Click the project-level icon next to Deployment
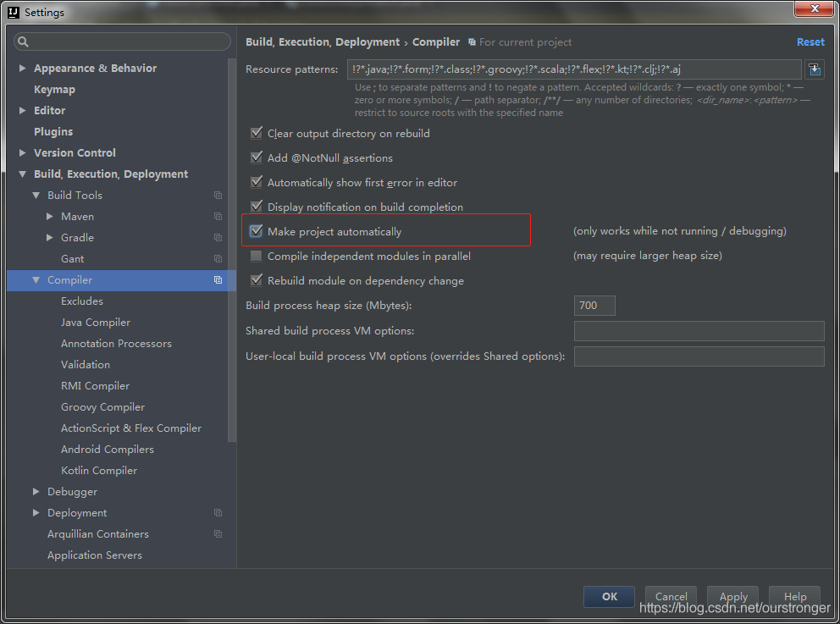The image size is (840, 624). (x=218, y=512)
